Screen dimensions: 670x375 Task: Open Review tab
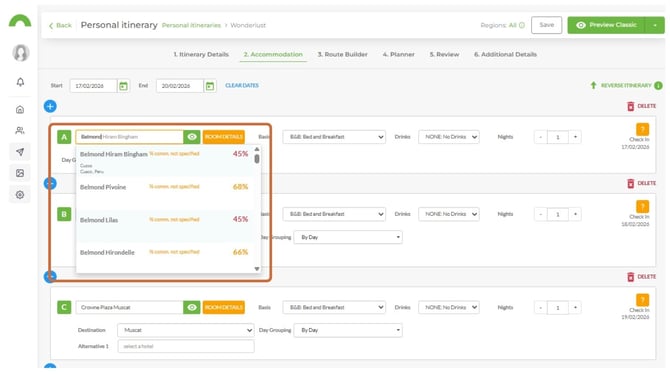tap(444, 55)
